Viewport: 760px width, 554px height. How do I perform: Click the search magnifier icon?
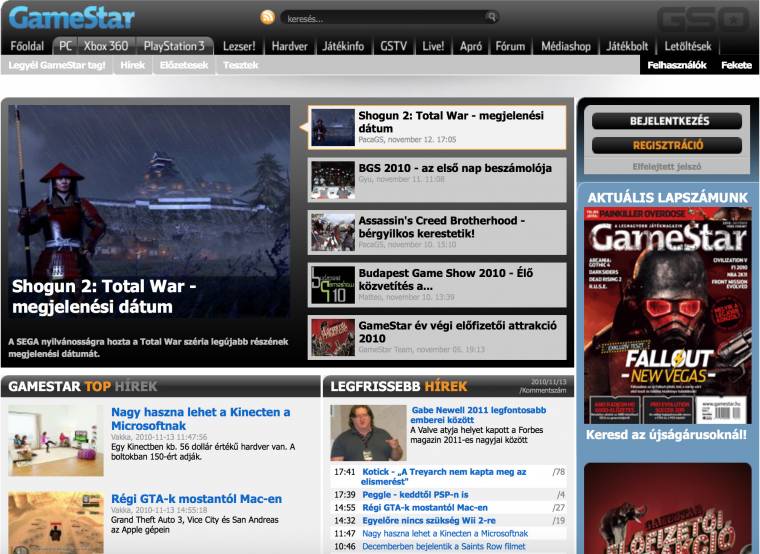tap(491, 17)
